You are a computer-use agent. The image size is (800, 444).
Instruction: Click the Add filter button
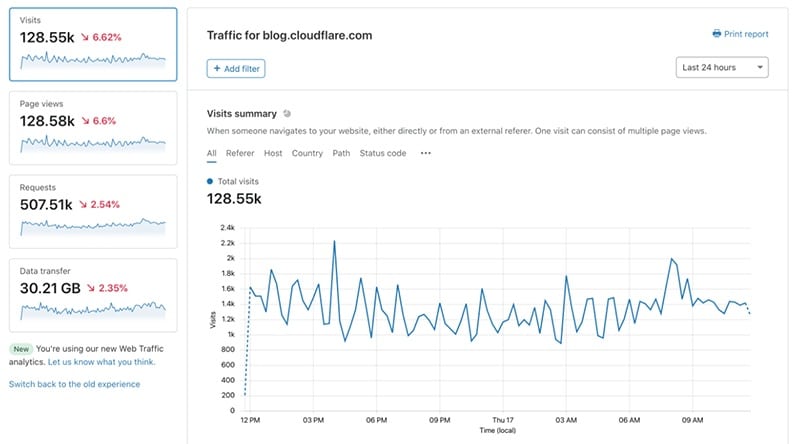coord(236,68)
